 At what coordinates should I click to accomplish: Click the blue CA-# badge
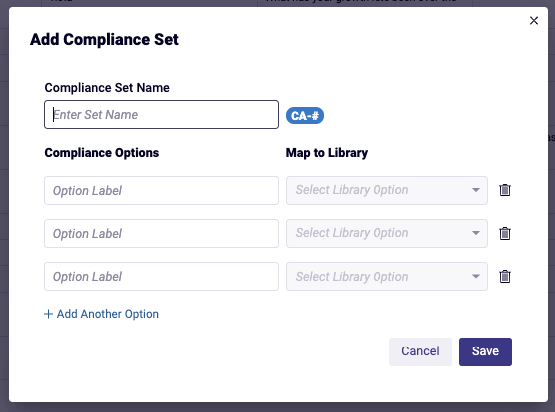[x=305, y=115]
